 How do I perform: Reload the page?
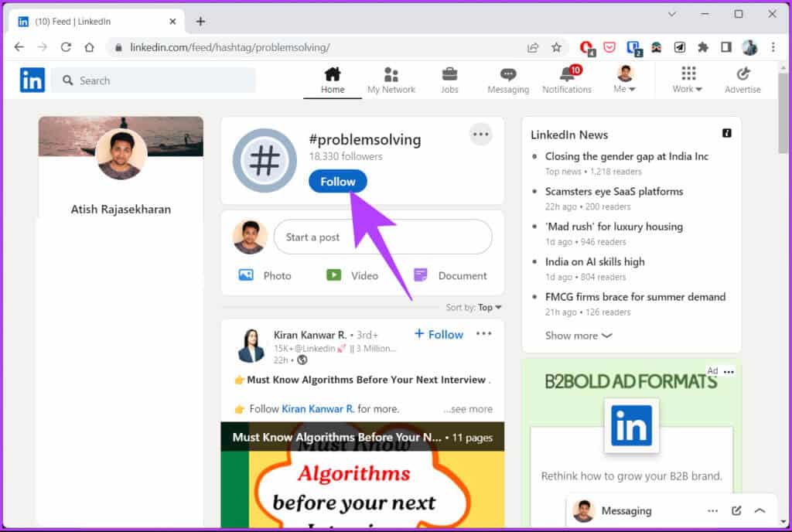(x=66, y=47)
